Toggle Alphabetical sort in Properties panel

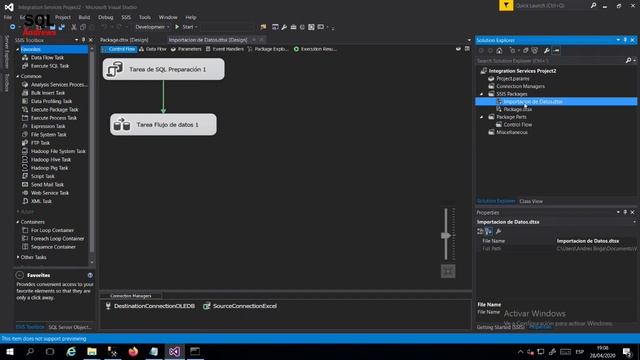point(489,231)
